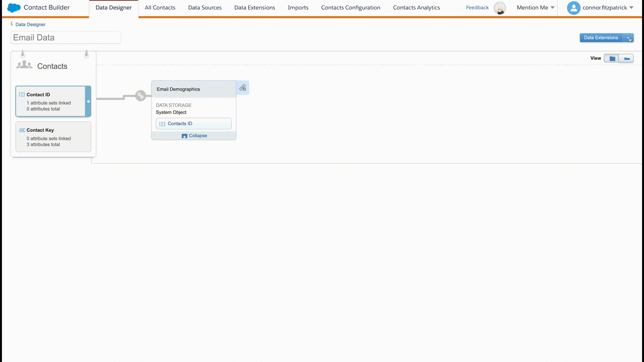Open the Data Sources tab
644x362 pixels.
coord(205,8)
